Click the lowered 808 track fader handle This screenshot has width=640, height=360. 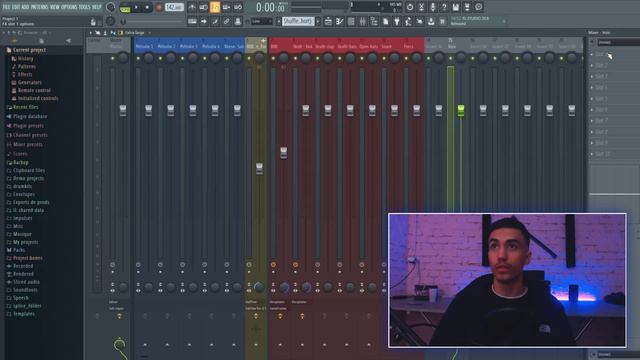(284, 153)
